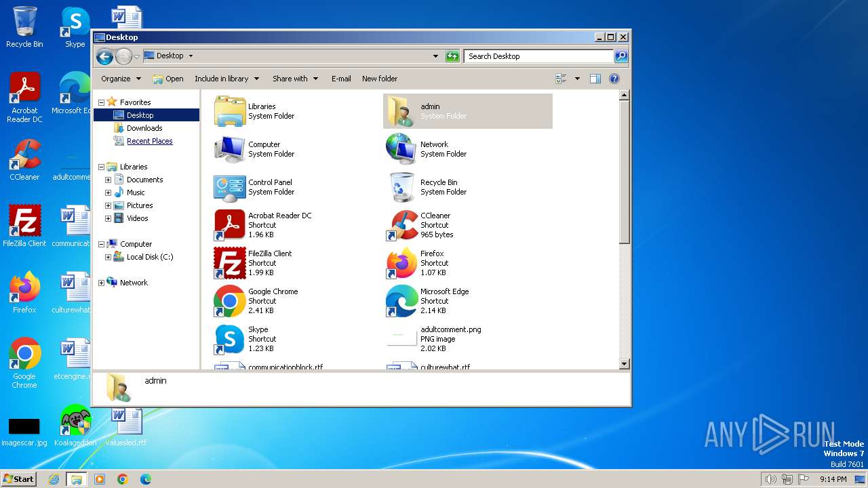Viewport: 868px width, 488px height.
Task: Collapse the Libraries tree group
Action: pyautogui.click(x=101, y=167)
